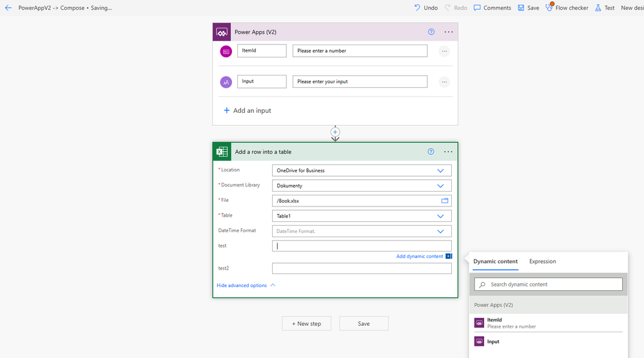Select ItemId from dynamic content
The width and height of the screenshot is (644, 358).
tap(548, 323)
